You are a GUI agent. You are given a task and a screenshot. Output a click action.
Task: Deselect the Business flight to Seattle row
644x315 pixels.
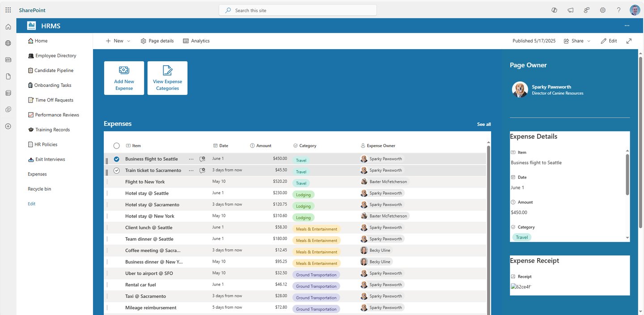coord(116,158)
